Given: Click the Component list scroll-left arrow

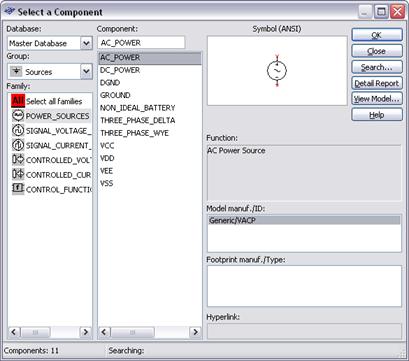Looking at the screenshot, I should pos(104,332).
